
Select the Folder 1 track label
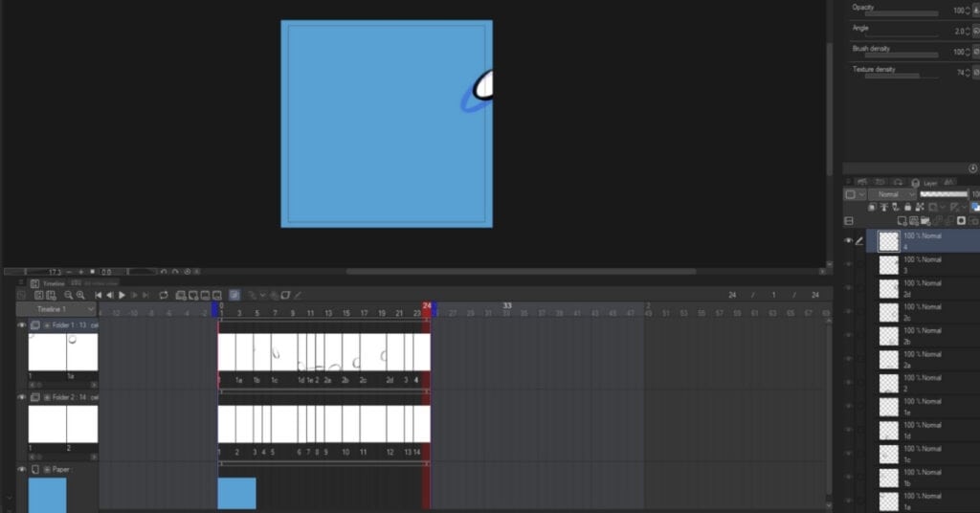(x=75, y=325)
